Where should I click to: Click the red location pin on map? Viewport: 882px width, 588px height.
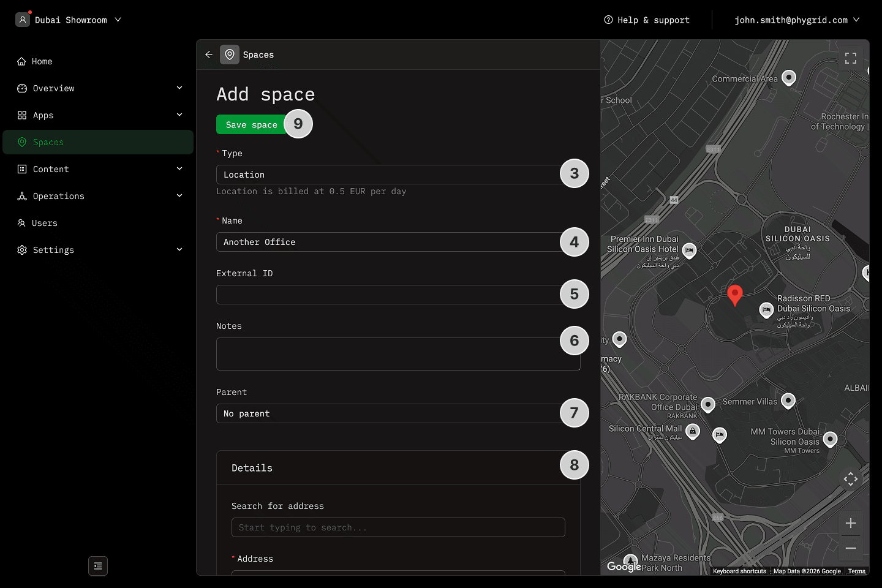click(x=734, y=295)
